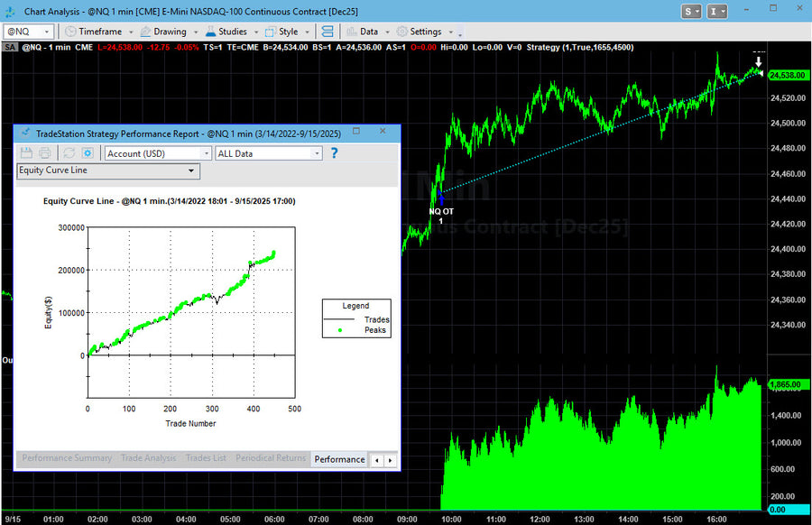This screenshot has width=812, height=525.
Task: Click the refresh icon in the report window
Action: (x=68, y=152)
